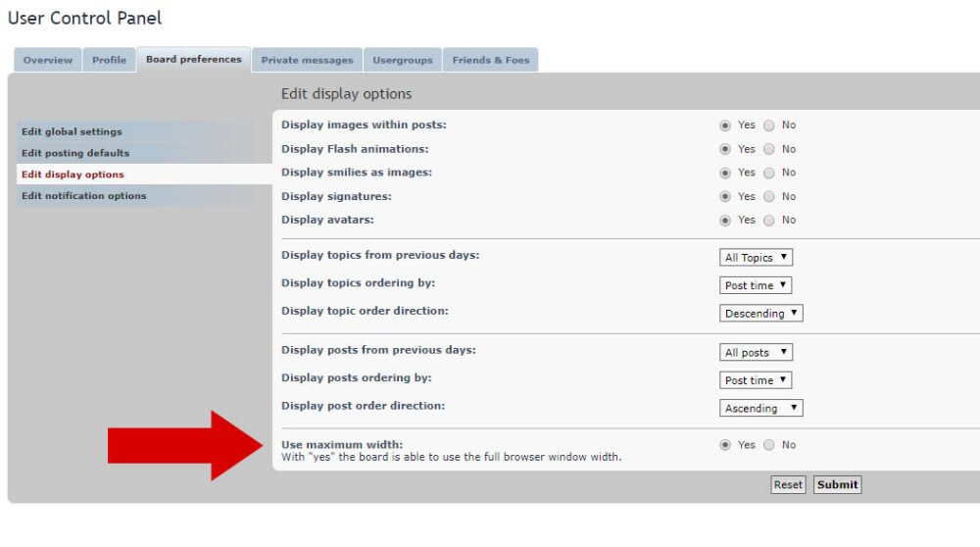The image size is (980, 547).
Task: Set Display Flash animations to No
Action: point(769,149)
